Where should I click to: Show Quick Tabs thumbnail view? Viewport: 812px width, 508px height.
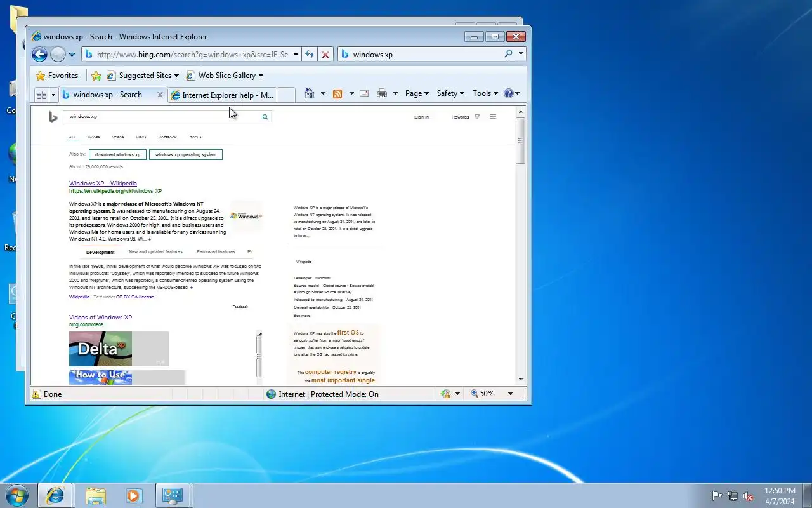click(x=42, y=95)
